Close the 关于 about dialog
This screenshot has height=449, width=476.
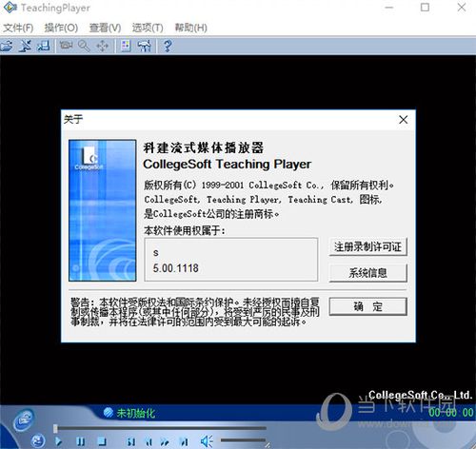[404, 120]
